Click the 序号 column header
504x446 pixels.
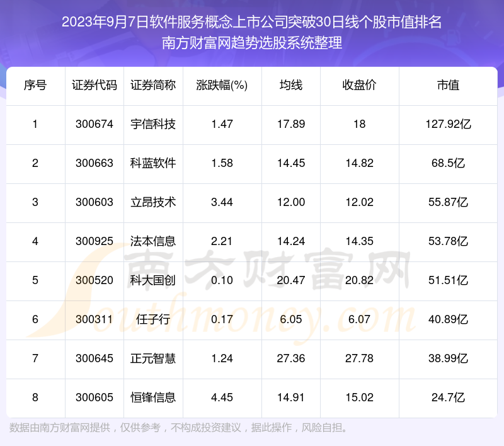tap(35, 86)
